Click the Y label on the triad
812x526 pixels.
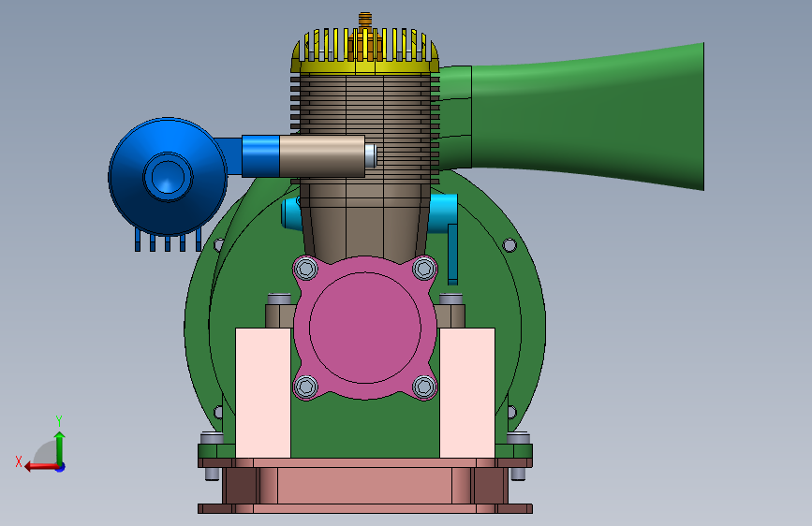point(59,421)
